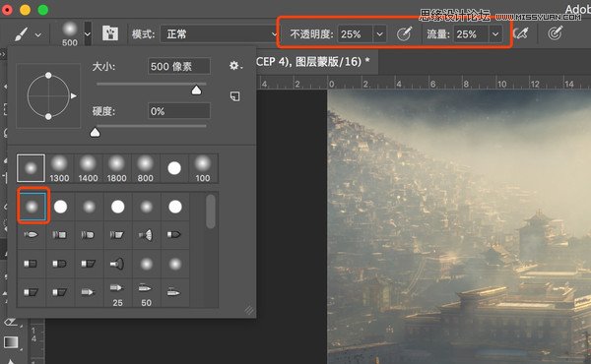Image resolution: width=591 pixels, height=364 pixels.
Task: Click the 500 brush preset preview
Action: [70, 33]
